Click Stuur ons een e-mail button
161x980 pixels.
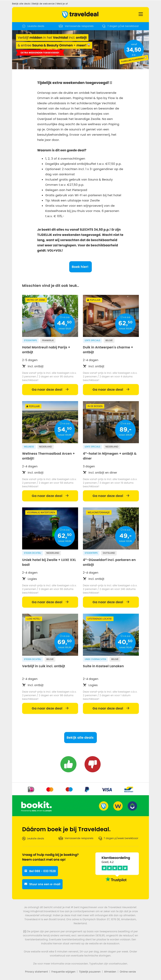coord(42,884)
